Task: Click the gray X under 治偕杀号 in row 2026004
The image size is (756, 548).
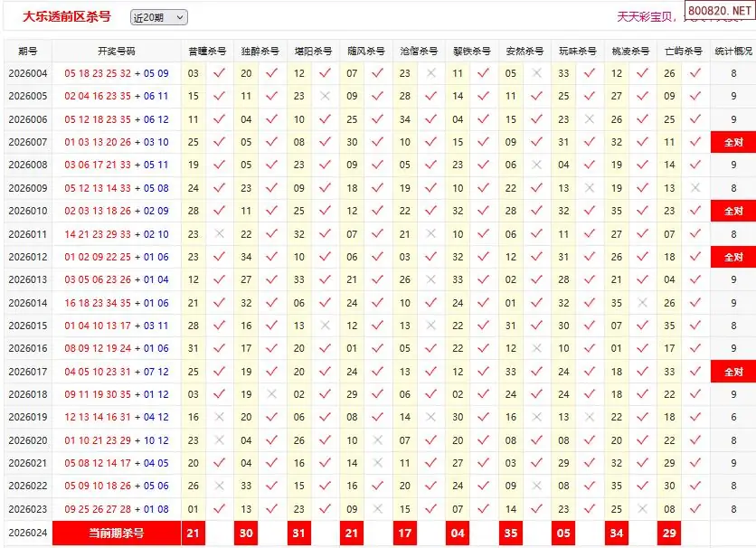Action: click(x=431, y=73)
